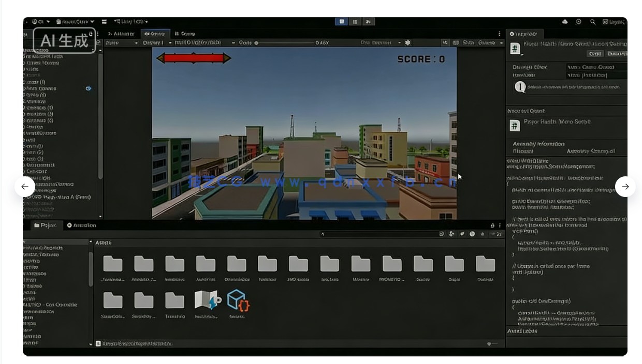Open the C# script icon in the Inspector
Screen dimensions: 642x364
click(x=515, y=48)
